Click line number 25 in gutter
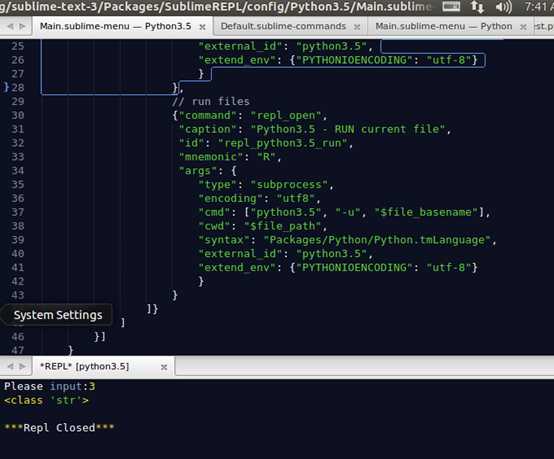 tap(18, 46)
